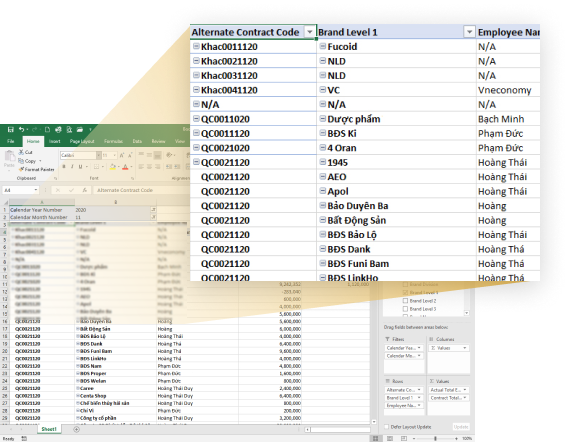Screen dimensions: 570x442
Task: Click the Save icon in the quick access toolbar
Action: click(11, 129)
